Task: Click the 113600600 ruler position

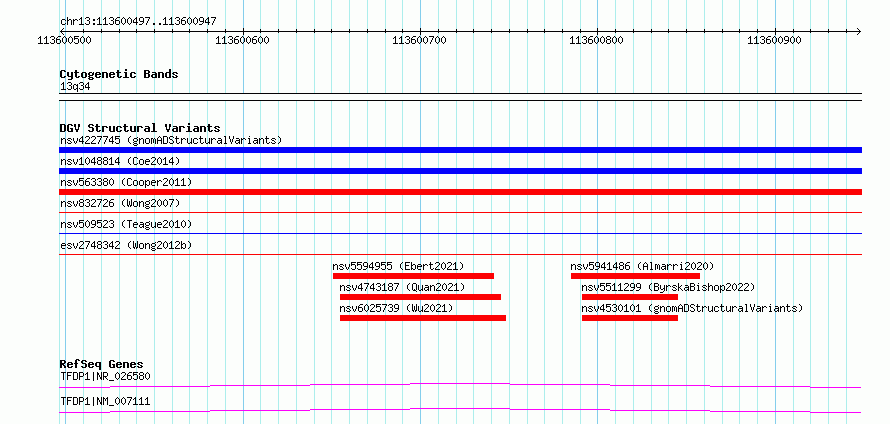Action: point(243,40)
